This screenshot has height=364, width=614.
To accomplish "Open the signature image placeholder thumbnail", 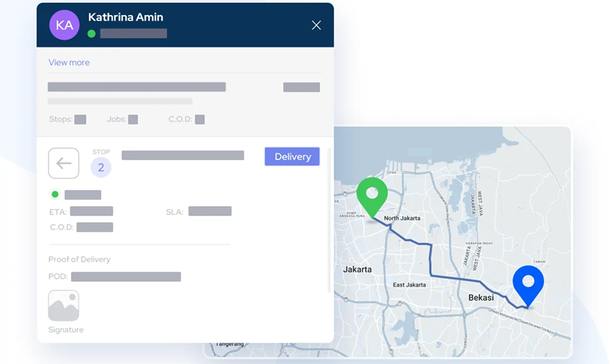I will [x=64, y=306].
